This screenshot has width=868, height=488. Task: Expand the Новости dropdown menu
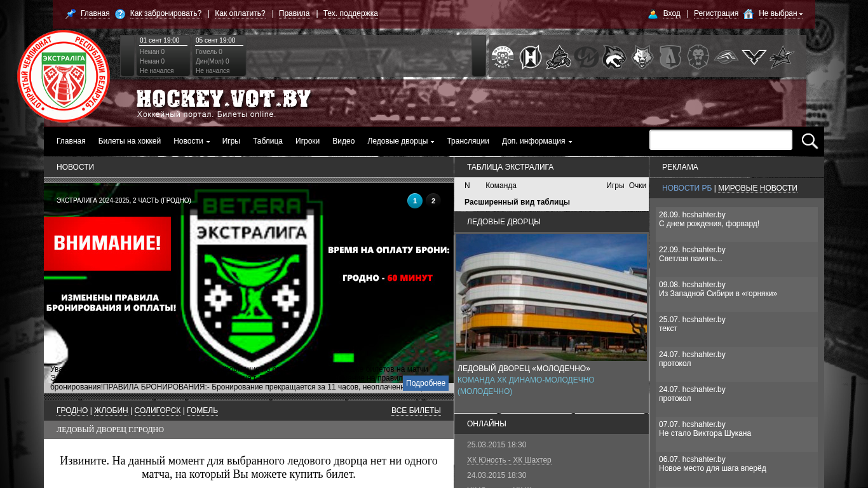191,141
